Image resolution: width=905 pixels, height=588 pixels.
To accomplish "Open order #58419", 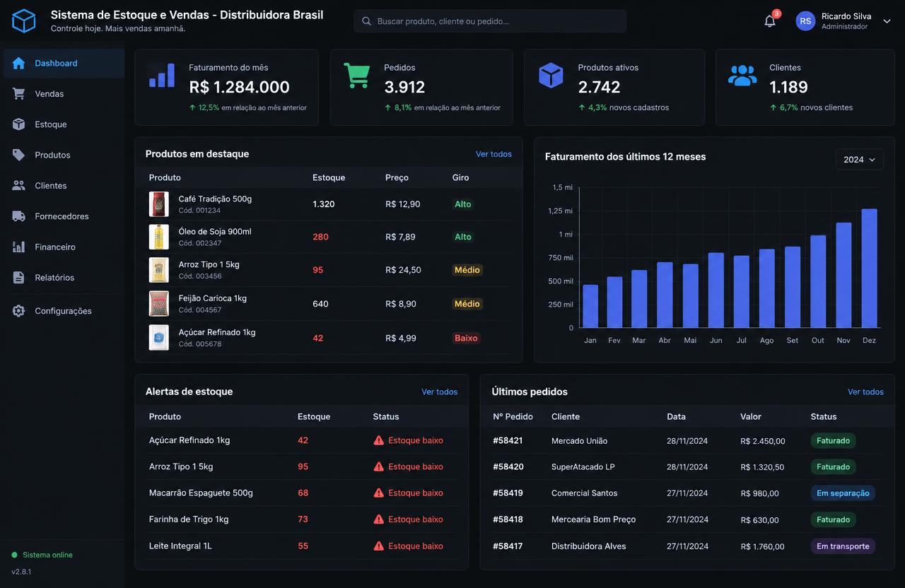I will point(508,493).
